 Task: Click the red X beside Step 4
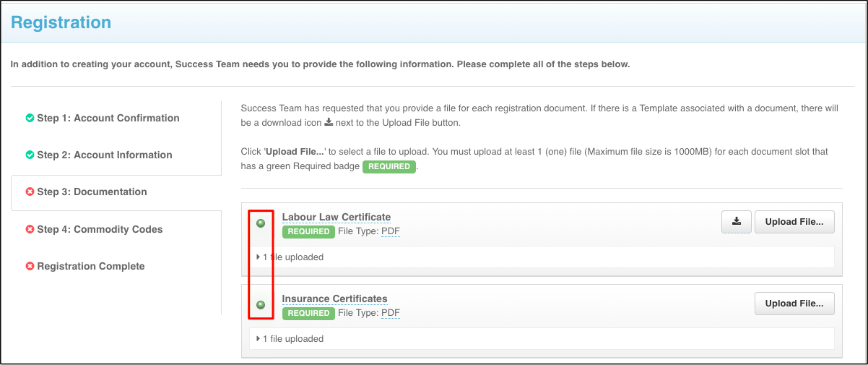[x=30, y=230]
